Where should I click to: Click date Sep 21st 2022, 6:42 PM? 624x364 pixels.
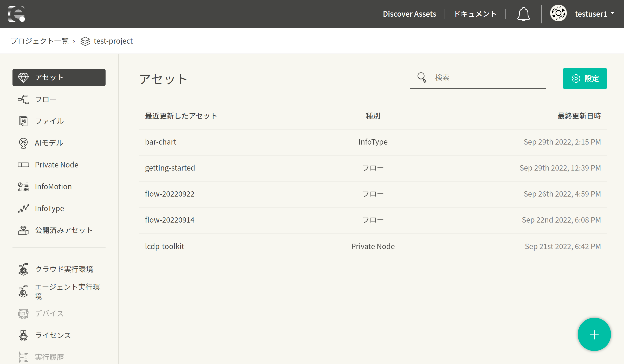(x=563, y=246)
